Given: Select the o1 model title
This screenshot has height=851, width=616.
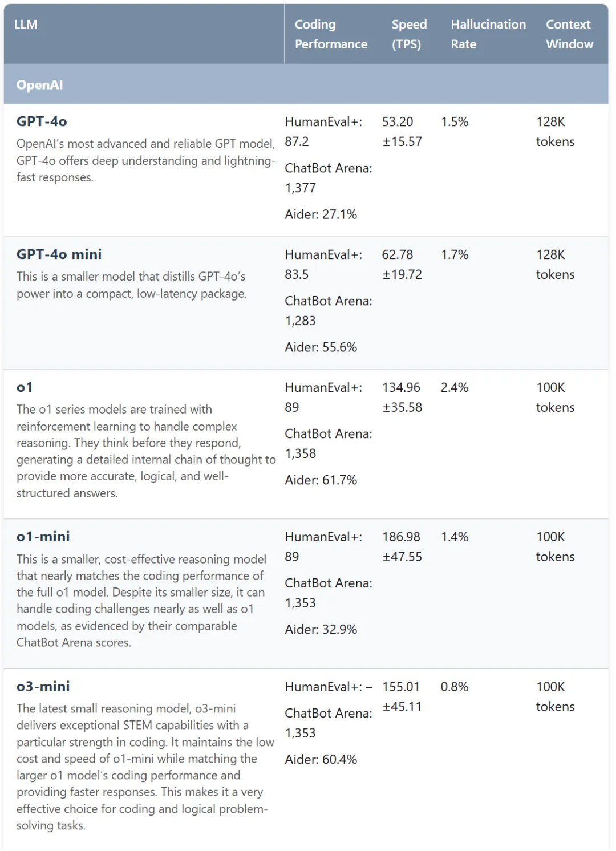Looking at the screenshot, I should tap(25, 387).
